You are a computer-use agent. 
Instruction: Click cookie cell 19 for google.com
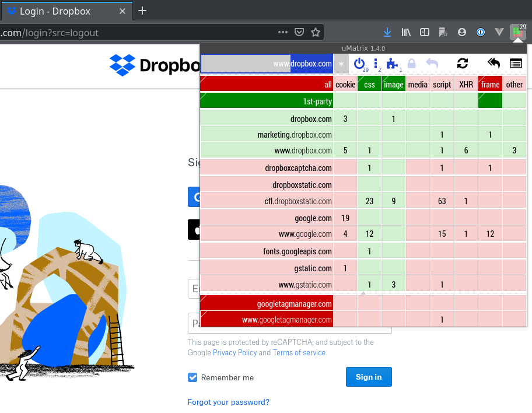pyautogui.click(x=345, y=218)
